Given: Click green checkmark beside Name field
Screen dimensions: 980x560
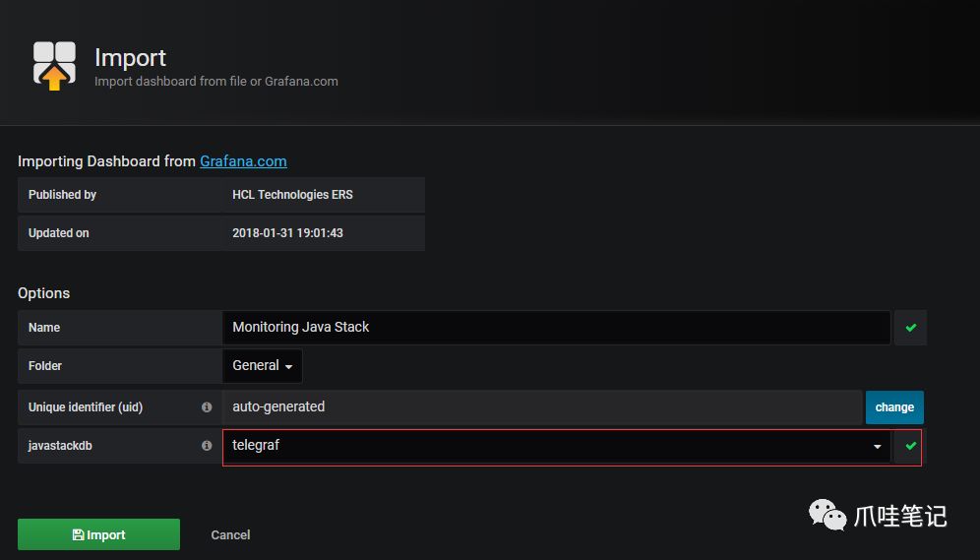Looking at the screenshot, I should pos(910,328).
